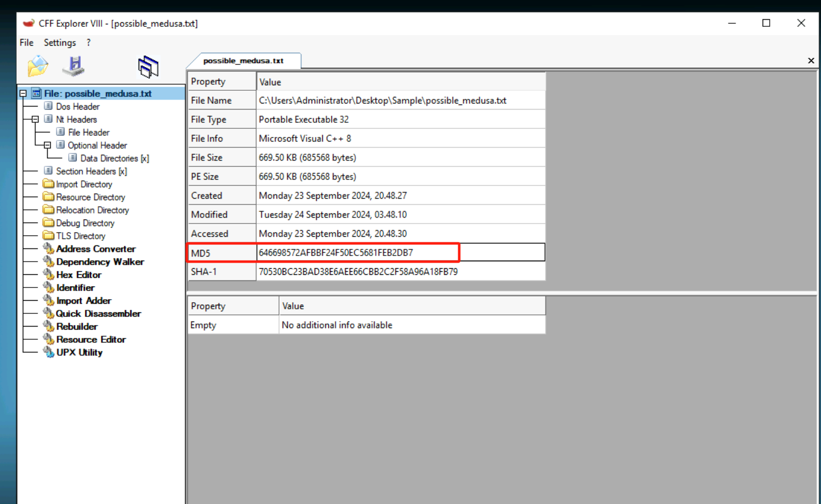
Task: Open Data Directories [x] node
Action: 115,158
